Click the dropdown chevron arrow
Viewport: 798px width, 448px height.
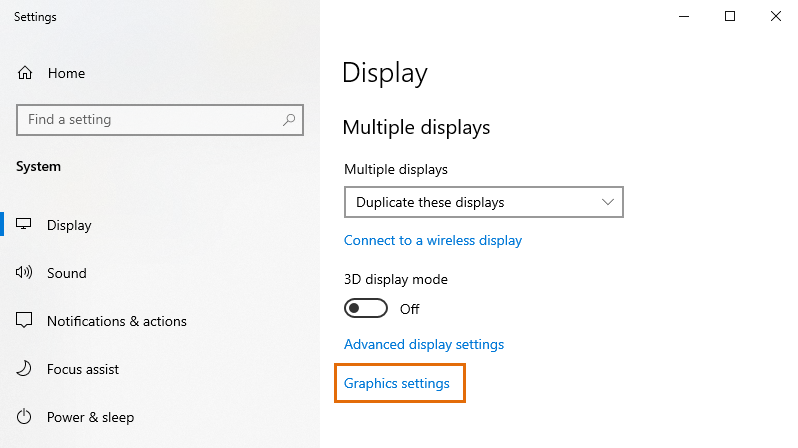click(x=608, y=202)
